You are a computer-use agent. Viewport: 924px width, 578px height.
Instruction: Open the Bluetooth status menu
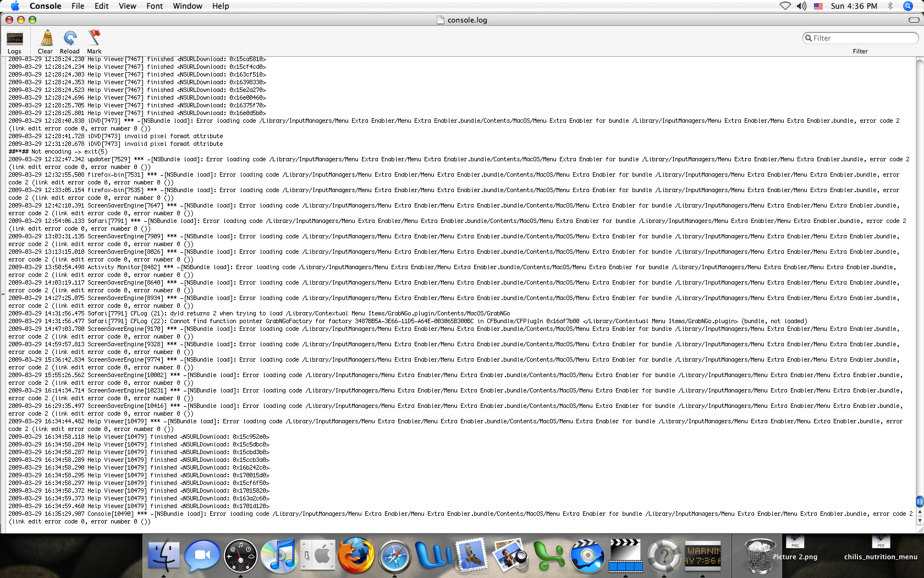point(890,6)
